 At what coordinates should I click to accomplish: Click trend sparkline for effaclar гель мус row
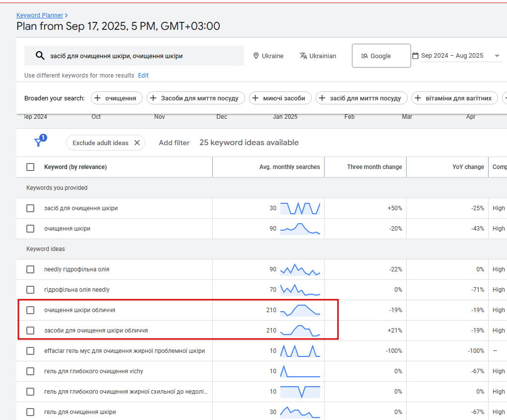pos(300,351)
